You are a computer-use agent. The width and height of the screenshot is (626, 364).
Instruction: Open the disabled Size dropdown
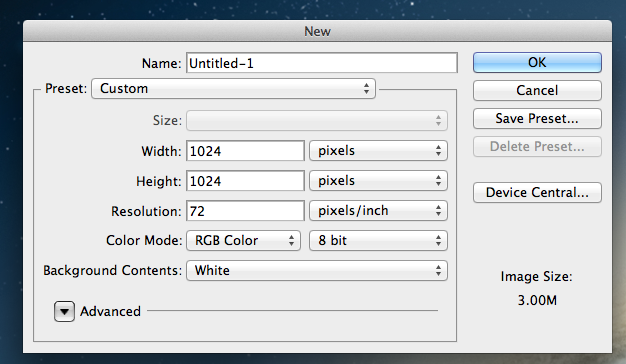317,121
